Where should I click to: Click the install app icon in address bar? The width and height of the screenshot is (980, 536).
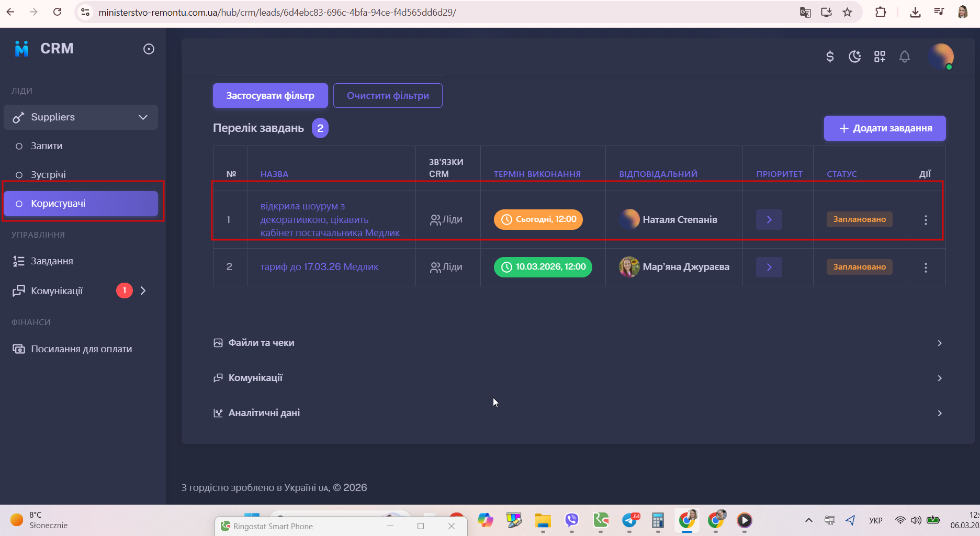826,12
